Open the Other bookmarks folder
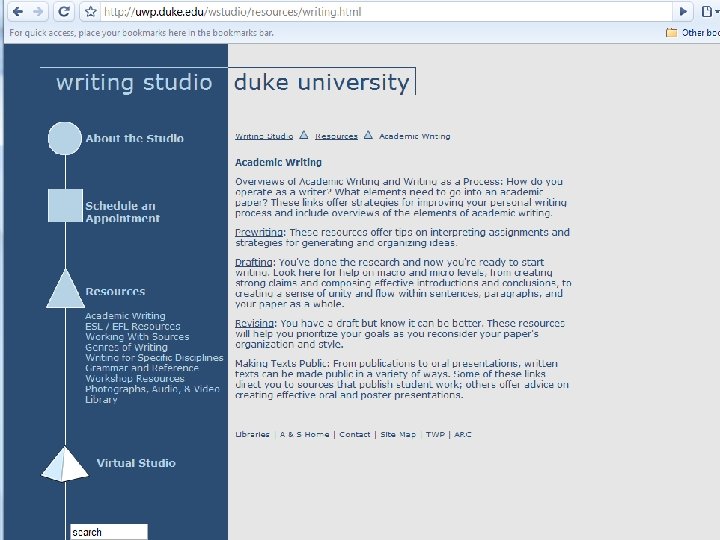Viewport: 720px width, 540px height. tap(692, 33)
